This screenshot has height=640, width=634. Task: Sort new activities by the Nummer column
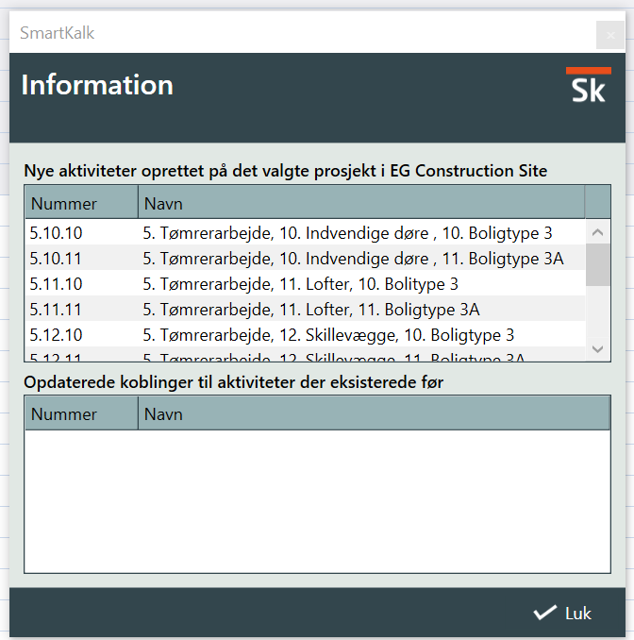[81, 204]
